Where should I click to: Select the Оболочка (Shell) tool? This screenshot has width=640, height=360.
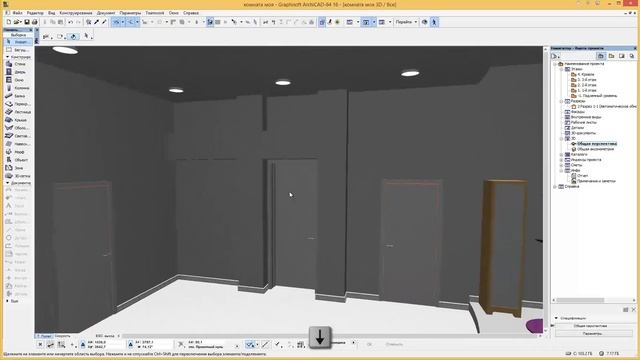(x=16, y=128)
